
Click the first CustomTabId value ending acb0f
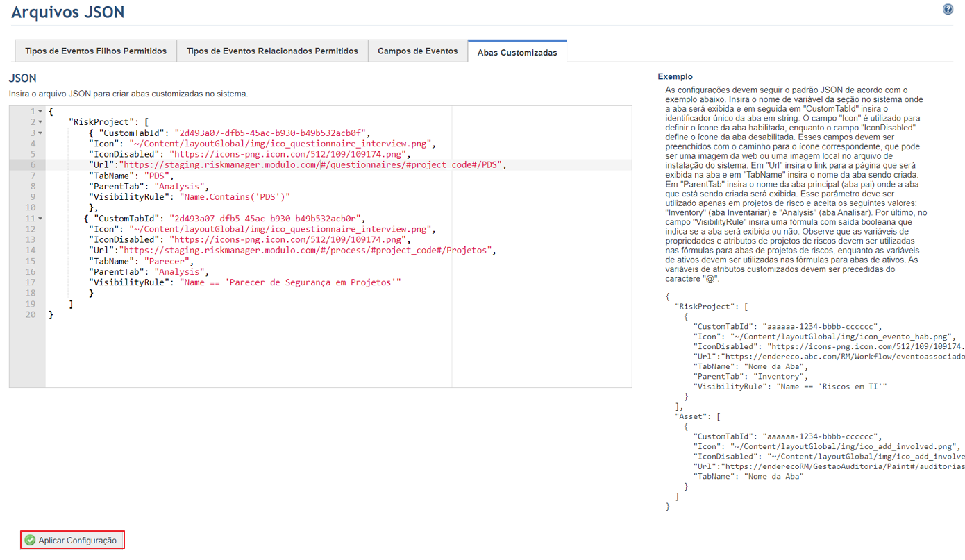[271, 133]
